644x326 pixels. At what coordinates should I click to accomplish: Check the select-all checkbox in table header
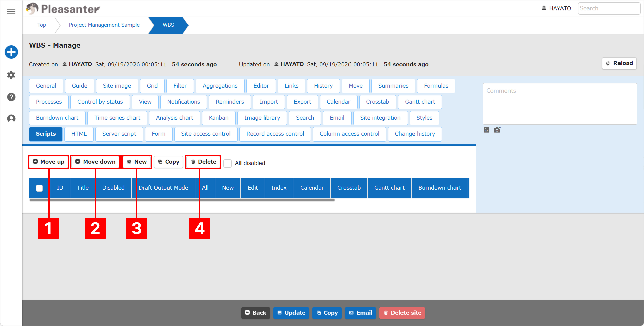(39, 188)
